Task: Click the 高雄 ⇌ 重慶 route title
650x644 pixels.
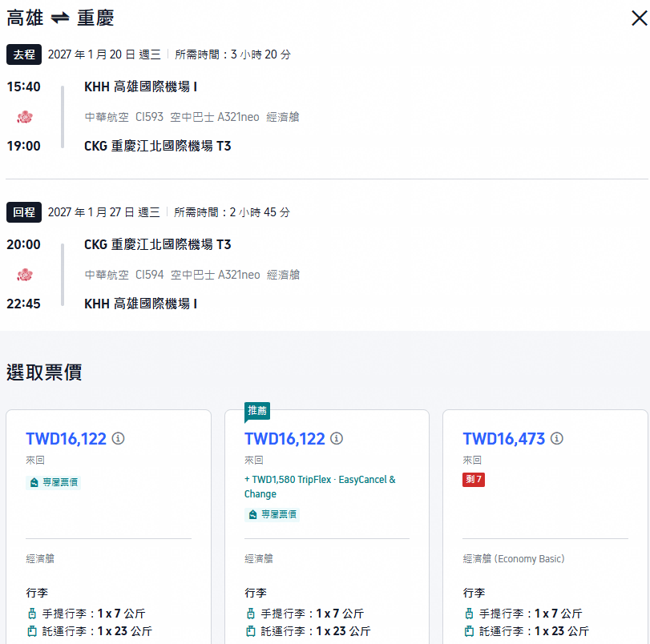Action: (x=60, y=18)
